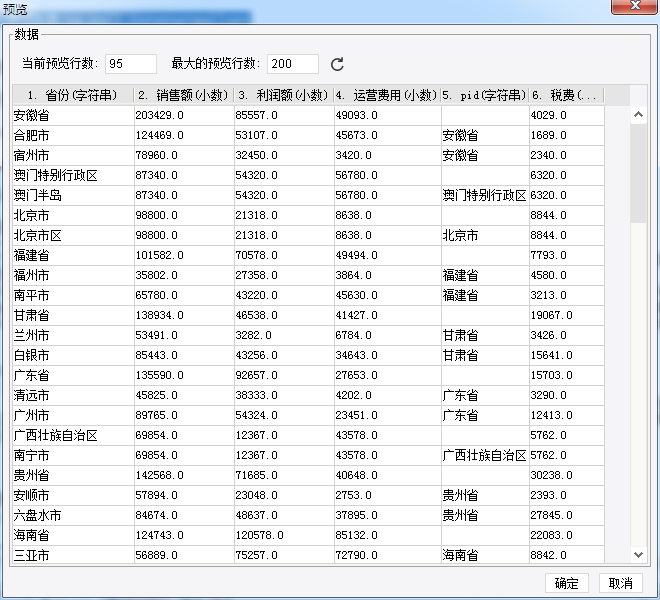The image size is (660, 600).
Task: Click tax value 27845.0
Action: click(x=567, y=515)
